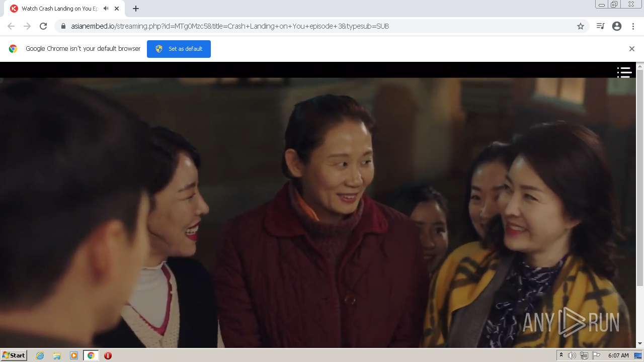The width and height of the screenshot is (644, 362).
Task: Open the video player playlist menu icon
Action: pos(624,72)
